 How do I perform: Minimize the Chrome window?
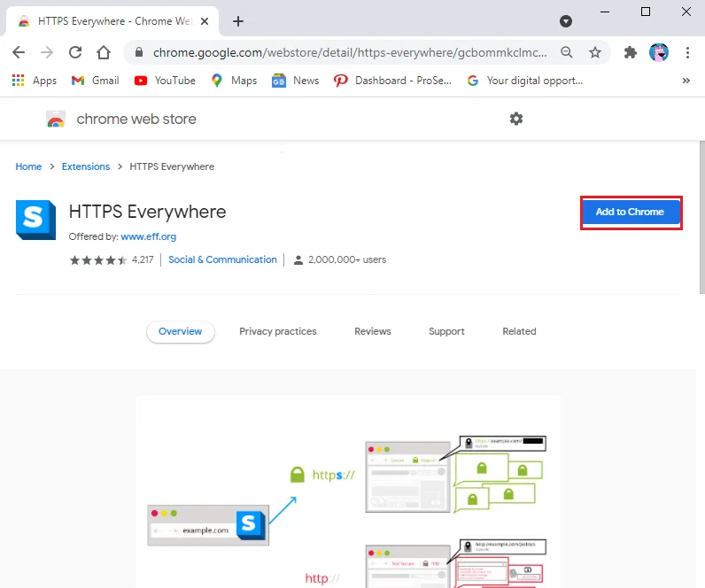click(x=605, y=12)
